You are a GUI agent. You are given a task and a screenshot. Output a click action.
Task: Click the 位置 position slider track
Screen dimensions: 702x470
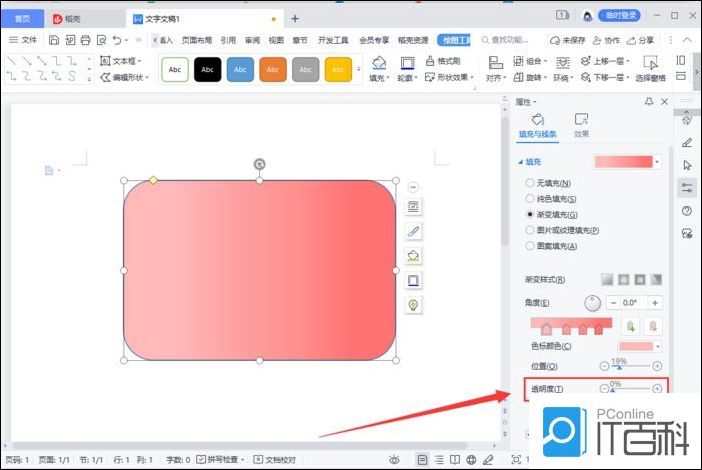tap(631, 366)
